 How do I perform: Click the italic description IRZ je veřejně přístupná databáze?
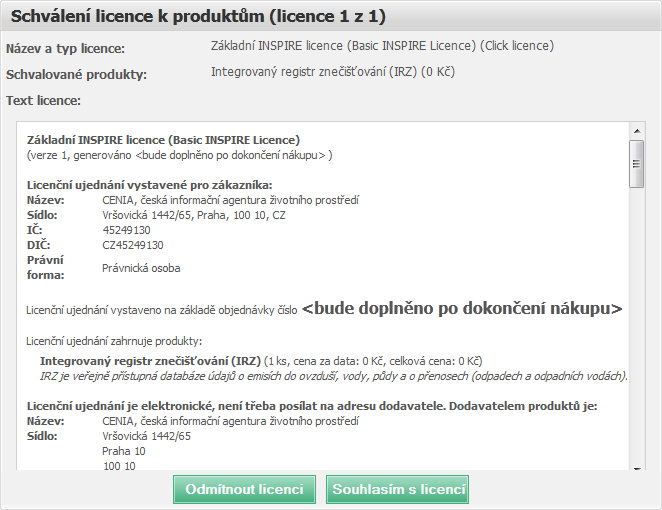pyautogui.click(x=334, y=376)
